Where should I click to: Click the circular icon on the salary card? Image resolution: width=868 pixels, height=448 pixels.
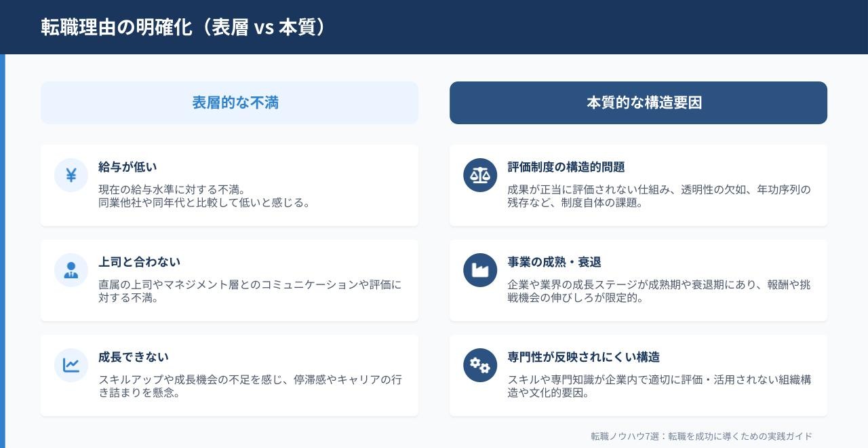(71, 175)
